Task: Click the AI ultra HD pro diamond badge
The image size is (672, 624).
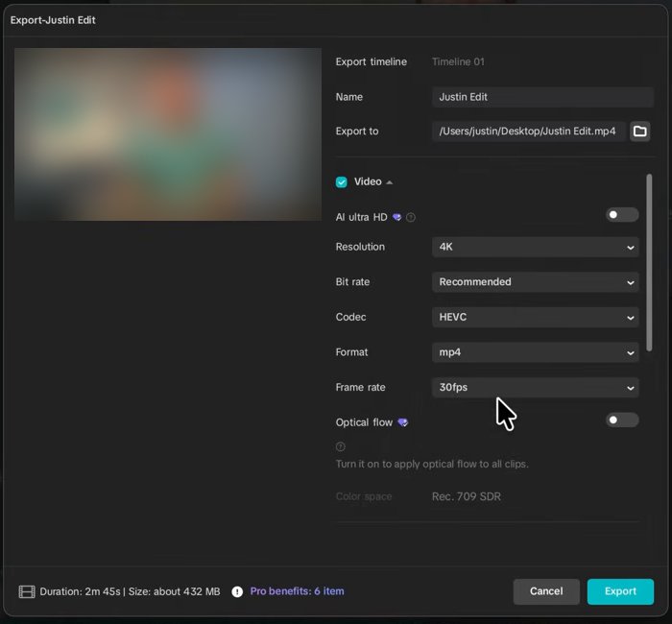Action: coord(397,217)
